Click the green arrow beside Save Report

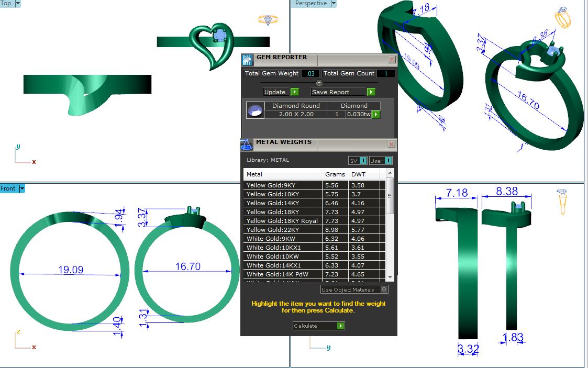pos(371,92)
